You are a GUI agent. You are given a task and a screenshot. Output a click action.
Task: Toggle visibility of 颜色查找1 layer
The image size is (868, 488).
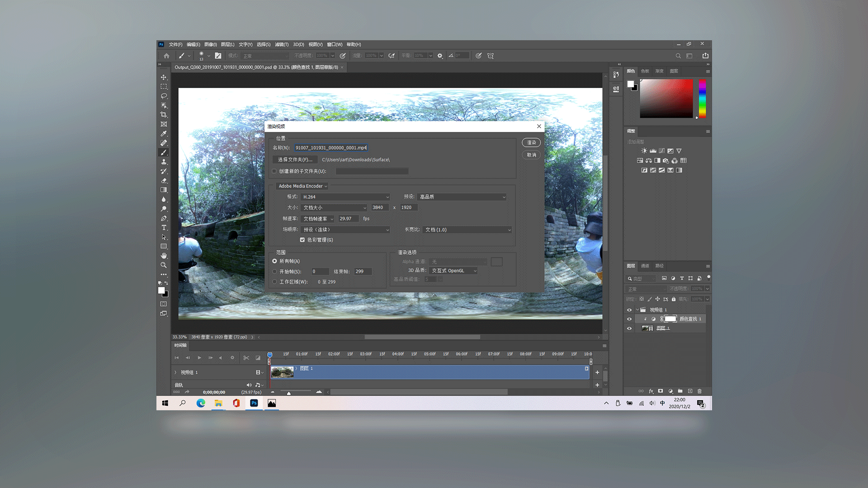click(629, 319)
